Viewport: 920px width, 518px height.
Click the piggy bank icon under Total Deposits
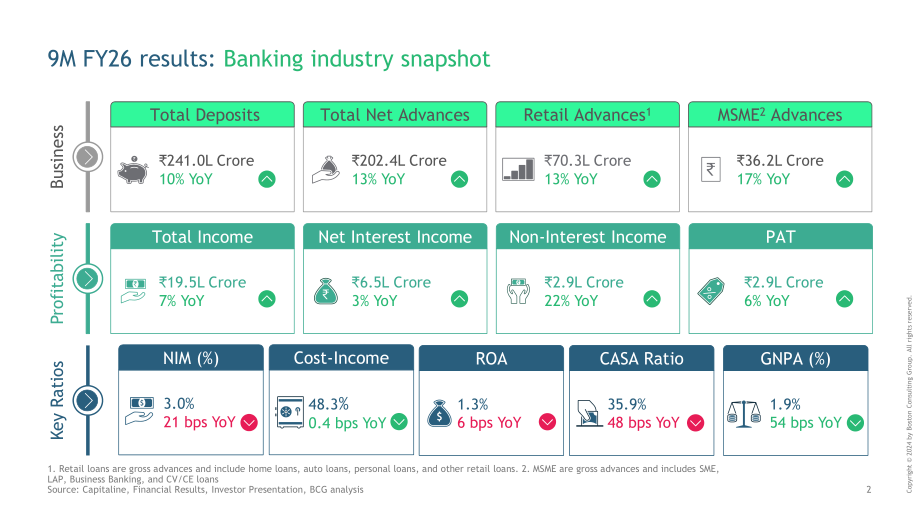pyautogui.click(x=133, y=170)
